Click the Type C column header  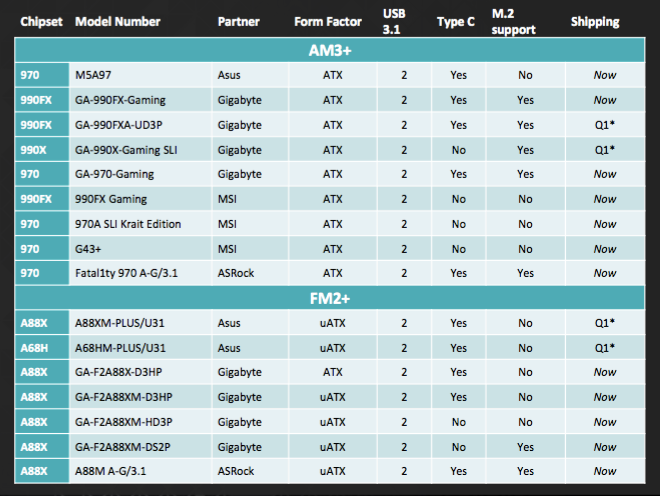457,22
